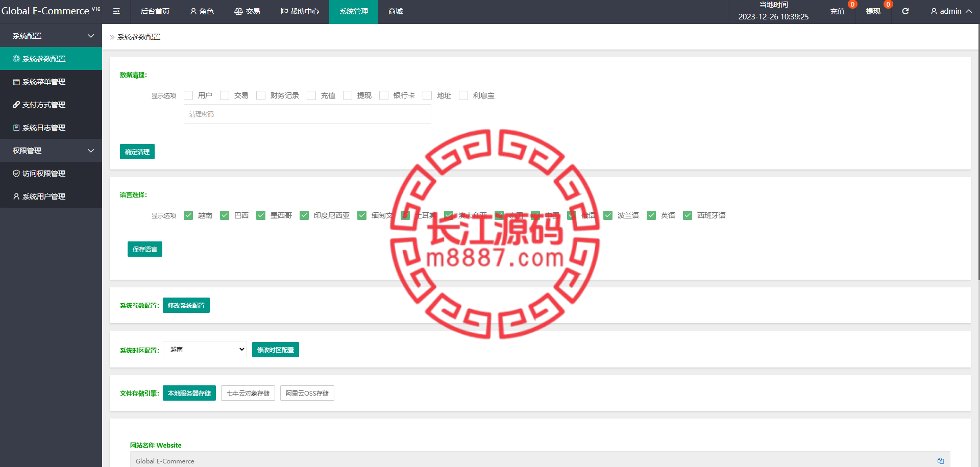Click the copy icon in Website name field
Image resolution: width=980 pixels, height=467 pixels.
(941, 461)
